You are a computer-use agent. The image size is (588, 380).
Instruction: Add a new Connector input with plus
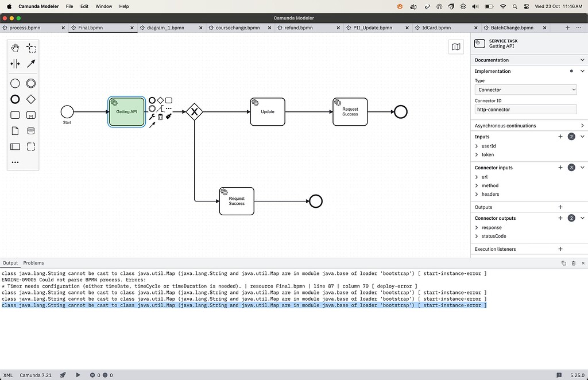tap(560, 167)
